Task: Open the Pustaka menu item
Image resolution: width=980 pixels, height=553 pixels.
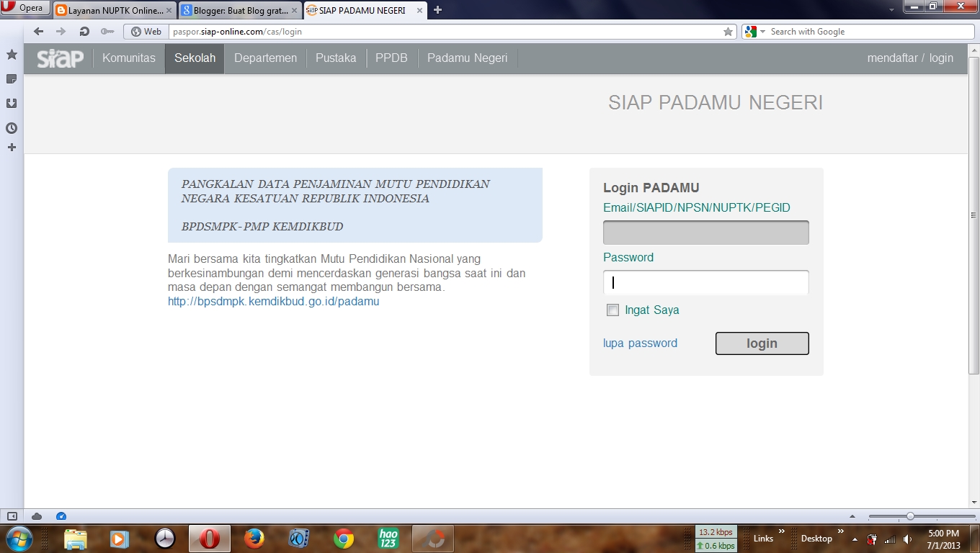Action: [336, 58]
